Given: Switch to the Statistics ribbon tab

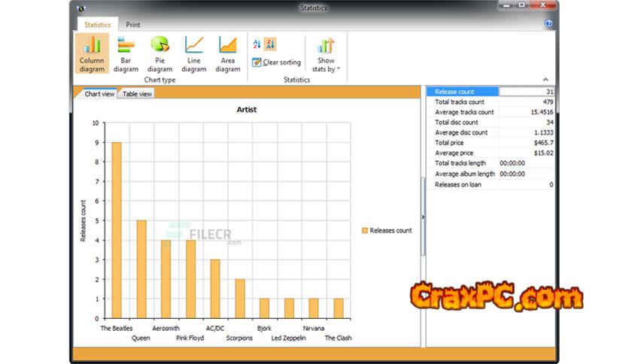Looking at the screenshot, I should click(x=98, y=25).
